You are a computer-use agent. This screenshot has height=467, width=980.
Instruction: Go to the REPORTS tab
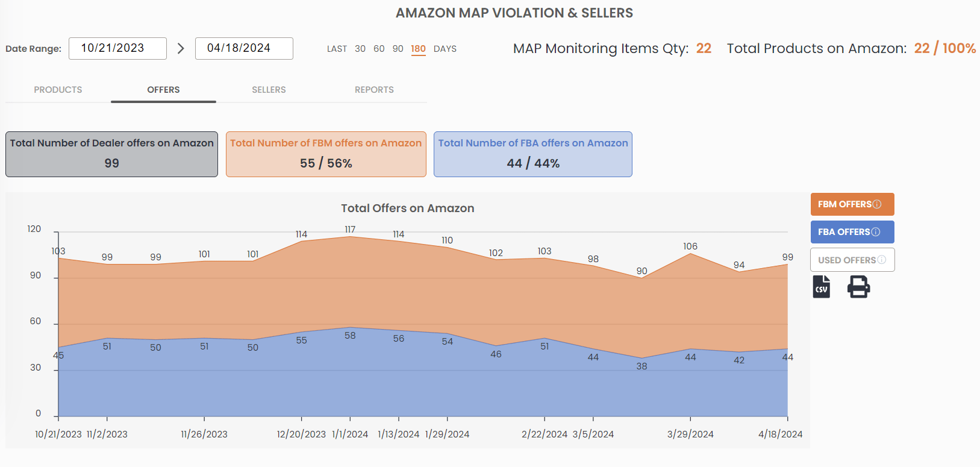[x=374, y=90]
